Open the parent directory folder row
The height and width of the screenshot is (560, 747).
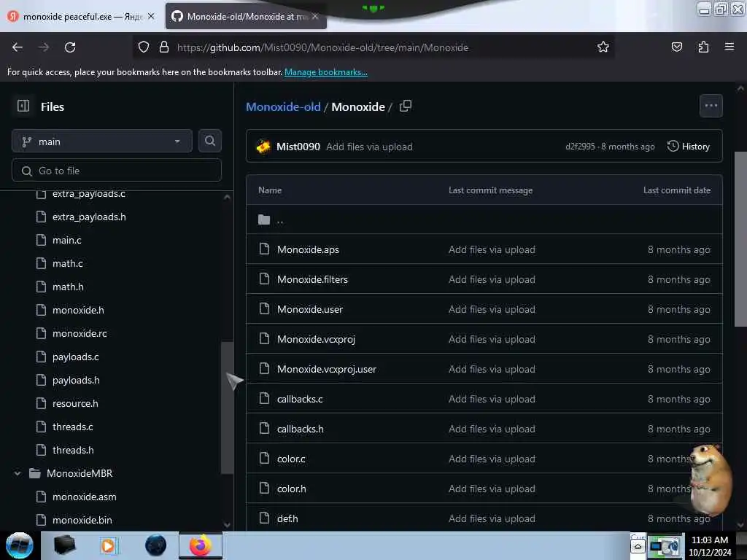click(x=484, y=219)
